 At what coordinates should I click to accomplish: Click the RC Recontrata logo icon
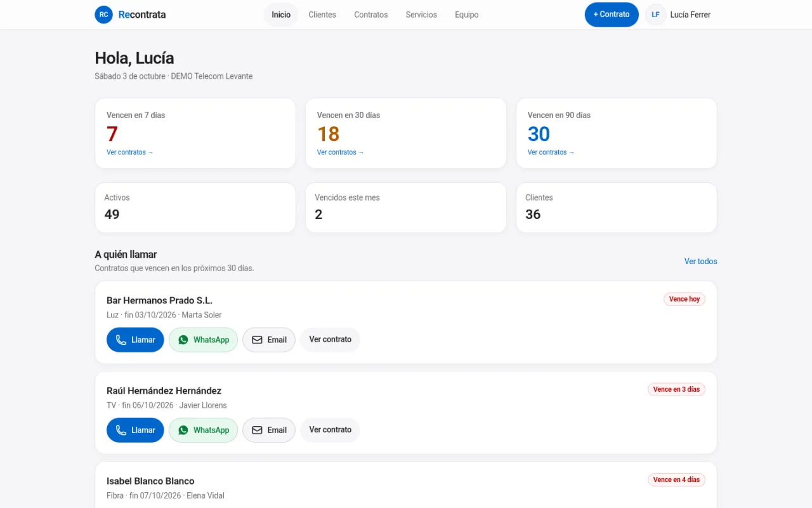(103, 15)
